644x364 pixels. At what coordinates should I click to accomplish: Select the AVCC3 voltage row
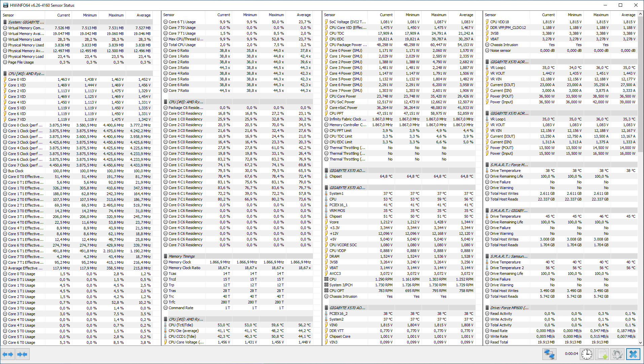[400, 274]
